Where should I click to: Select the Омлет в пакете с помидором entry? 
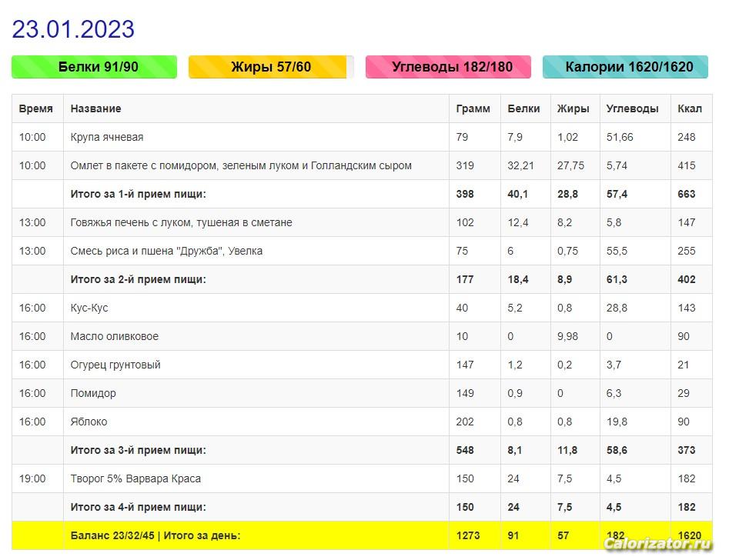point(241,166)
